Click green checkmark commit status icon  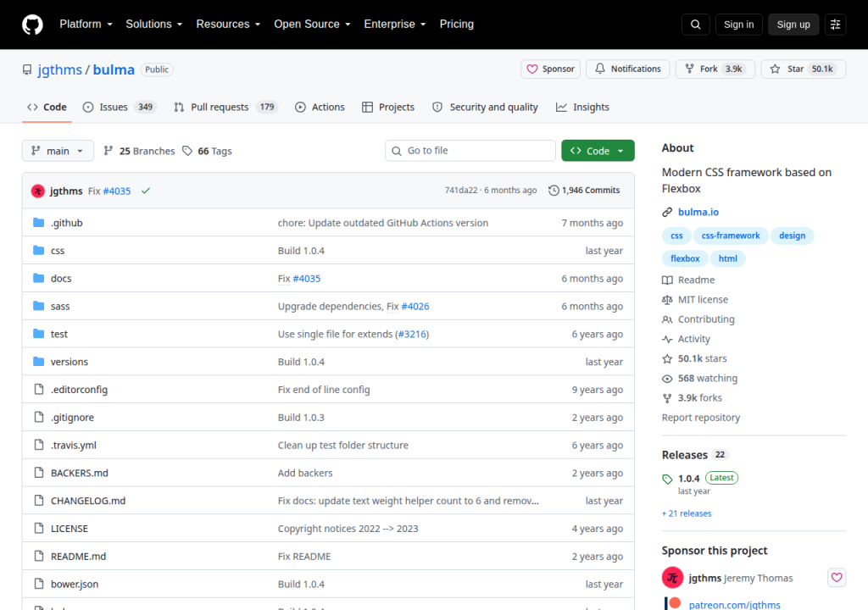click(x=146, y=191)
